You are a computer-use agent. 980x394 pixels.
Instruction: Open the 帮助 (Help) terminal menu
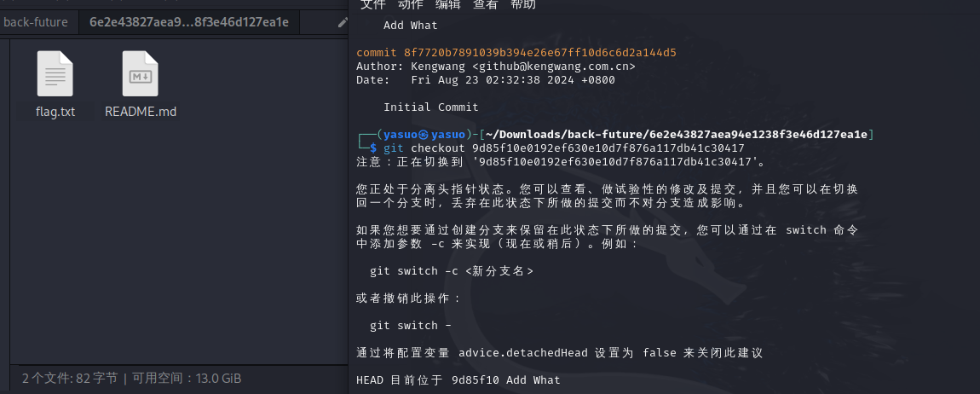[523, 5]
